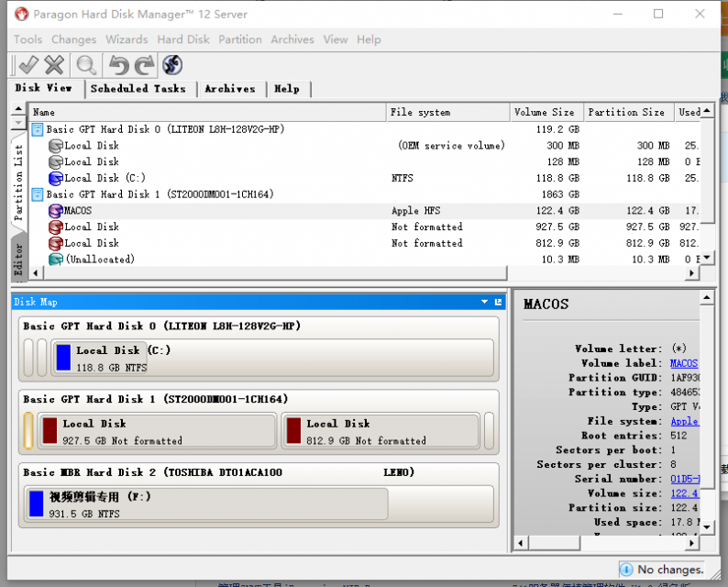Image resolution: width=728 pixels, height=587 pixels.
Task: Open the Wizards menu
Action: click(x=127, y=39)
